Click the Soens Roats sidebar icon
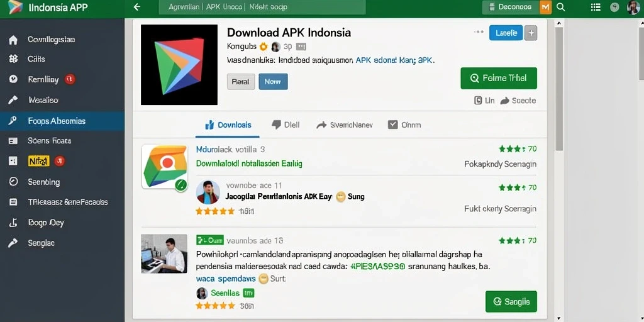This screenshot has height=322, width=644. pyautogui.click(x=13, y=141)
